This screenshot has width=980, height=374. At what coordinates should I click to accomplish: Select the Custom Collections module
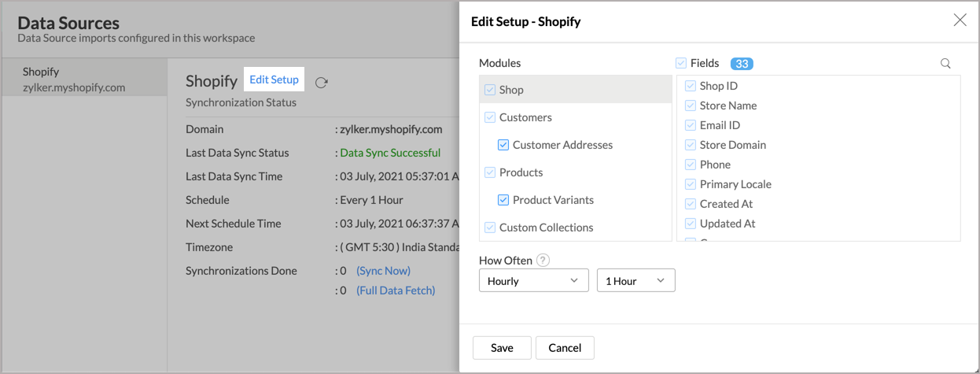pos(546,228)
